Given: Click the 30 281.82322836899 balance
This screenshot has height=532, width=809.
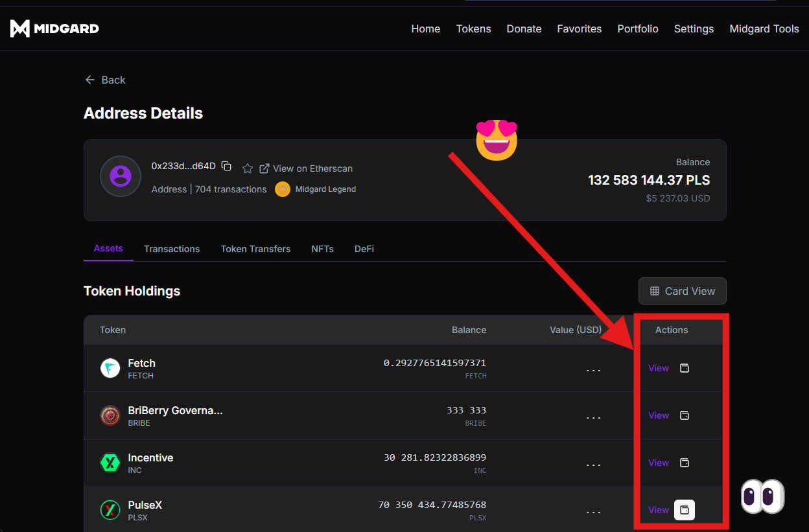Looking at the screenshot, I should (x=435, y=457).
